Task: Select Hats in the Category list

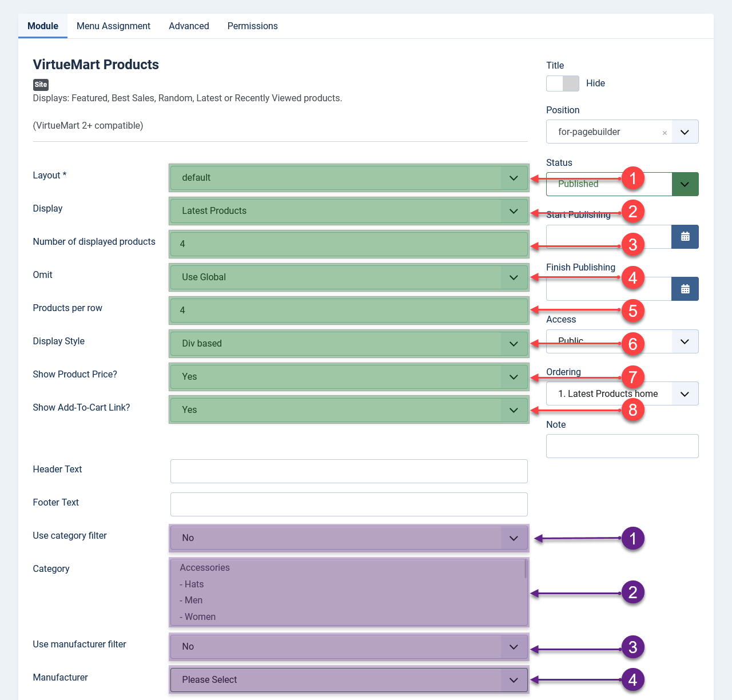Action: pyautogui.click(x=192, y=584)
